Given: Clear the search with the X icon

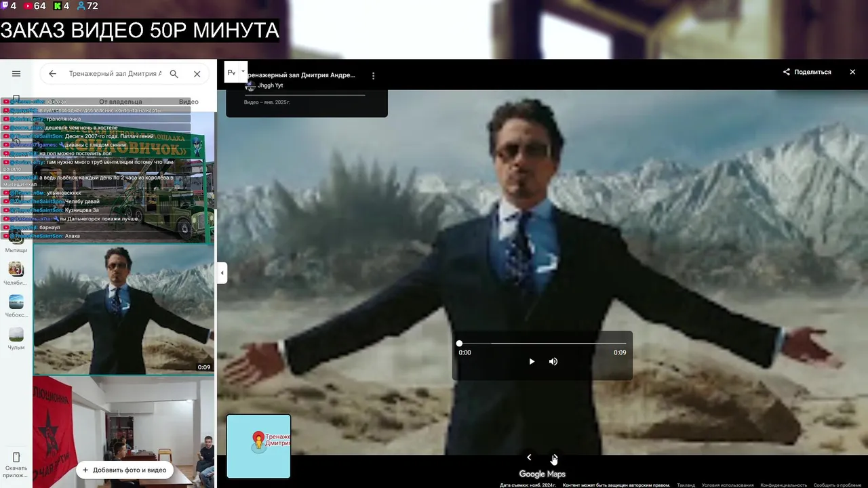Looking at the screenshot, I should 197,74.
